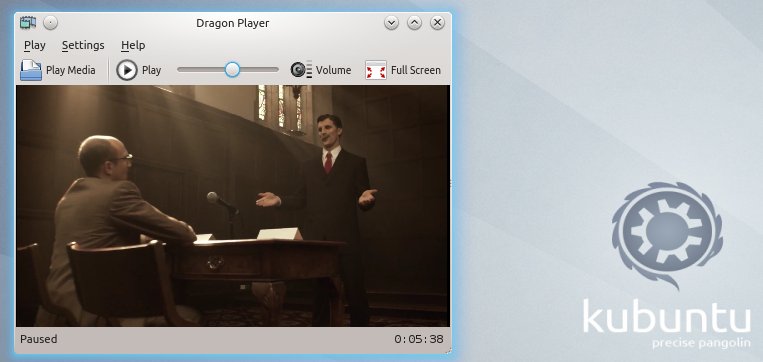Screen dimensions: 763x362
Task: Open the Play menu
Action: [35, 45]
